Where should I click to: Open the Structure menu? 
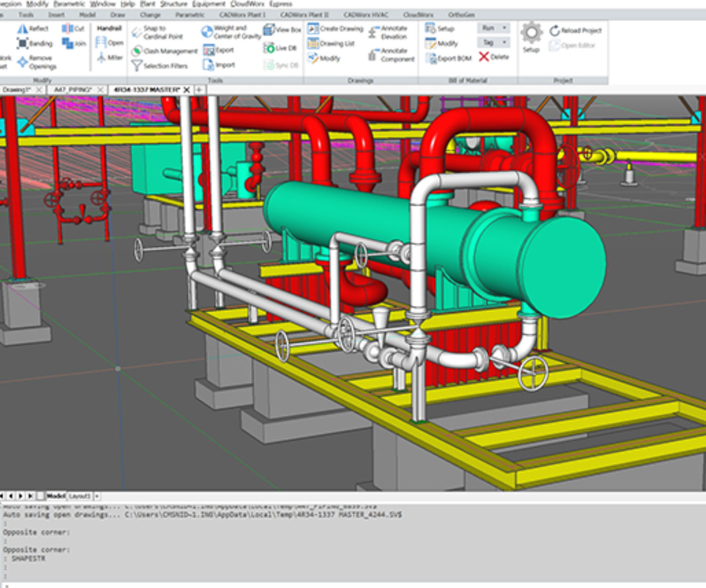[174, 4]
